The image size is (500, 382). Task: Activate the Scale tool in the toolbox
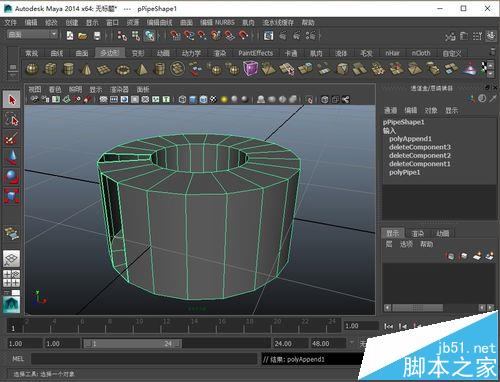(12, 196)
